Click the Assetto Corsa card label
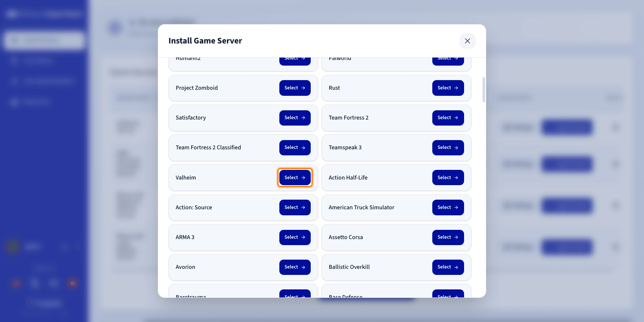The width and height of the screenshot is (644, 322). [346, 237]
